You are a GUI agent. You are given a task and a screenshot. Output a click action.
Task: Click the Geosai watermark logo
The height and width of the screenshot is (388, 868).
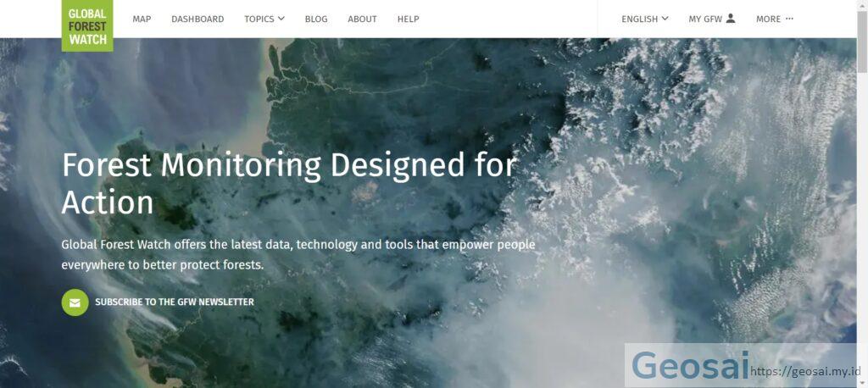click(x=690, y=366)
